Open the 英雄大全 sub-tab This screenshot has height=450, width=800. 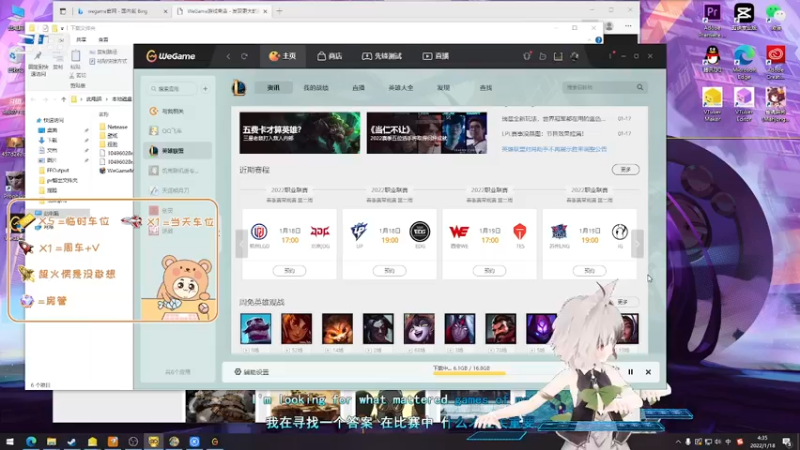pyautogui.click(x=401, y=88)
